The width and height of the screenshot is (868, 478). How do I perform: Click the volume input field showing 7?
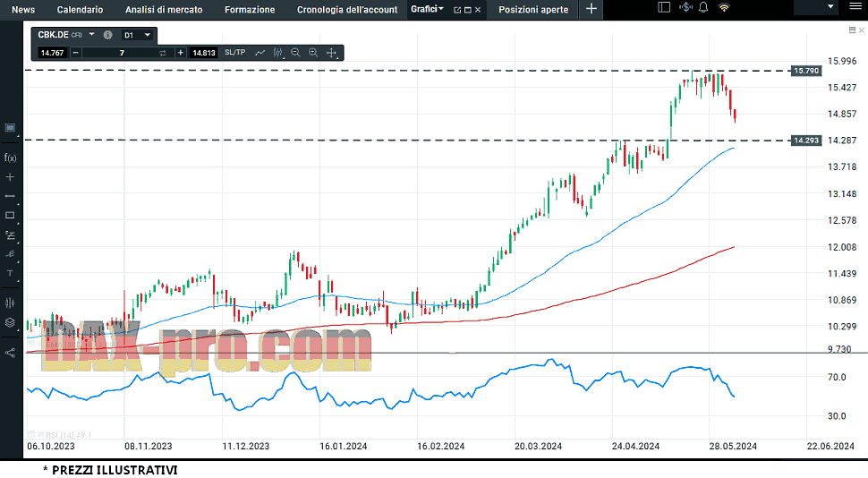tap(122, 53)
